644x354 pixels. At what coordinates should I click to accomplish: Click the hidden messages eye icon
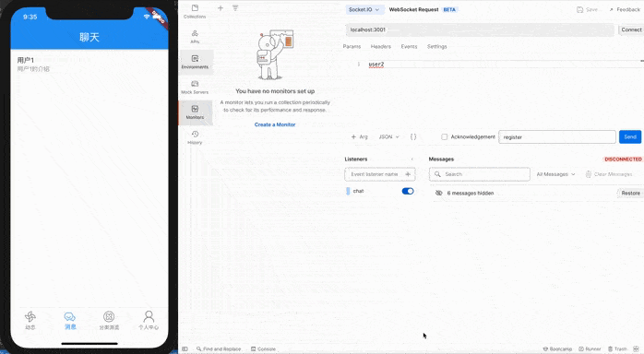tap(438, 193)
